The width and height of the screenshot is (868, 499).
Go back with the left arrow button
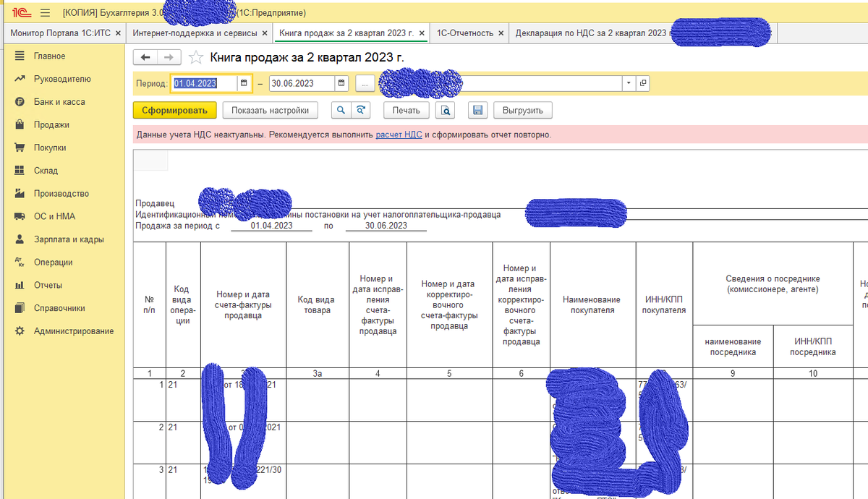point(145,57)
